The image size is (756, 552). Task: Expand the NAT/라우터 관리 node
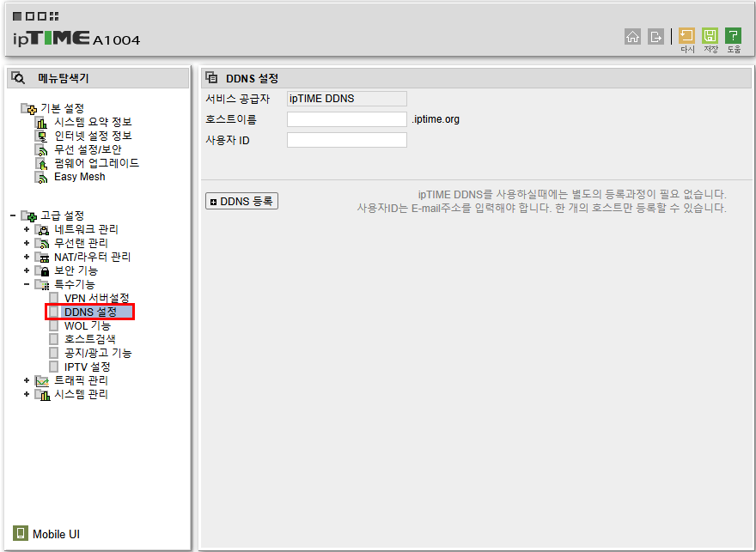coord(27,257)
